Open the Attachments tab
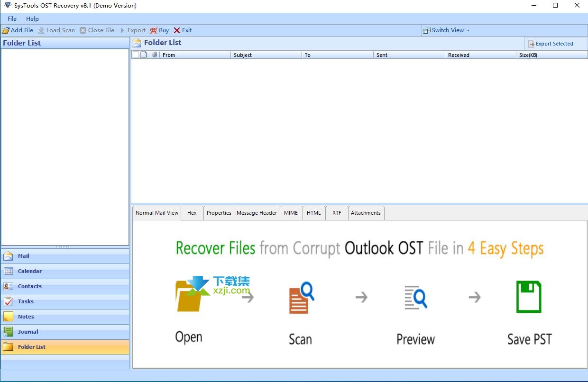The width and height of the screenshot is (588, 382). pyautogui.click(x=366, y=213)
